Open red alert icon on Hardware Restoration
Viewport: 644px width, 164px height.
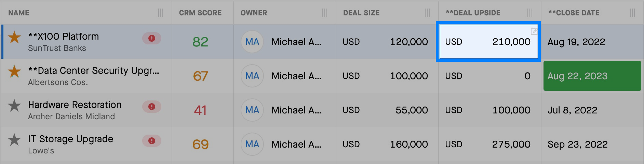[152, 107]
